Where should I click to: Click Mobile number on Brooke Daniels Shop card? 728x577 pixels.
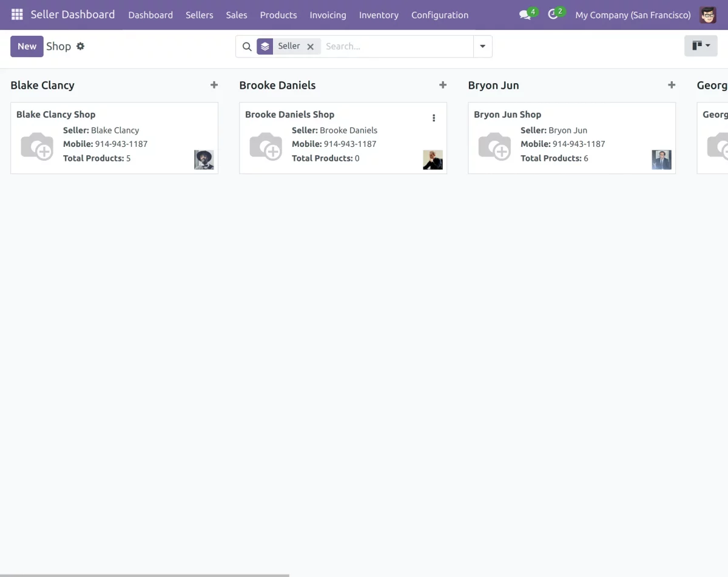(x=334, y=144)
